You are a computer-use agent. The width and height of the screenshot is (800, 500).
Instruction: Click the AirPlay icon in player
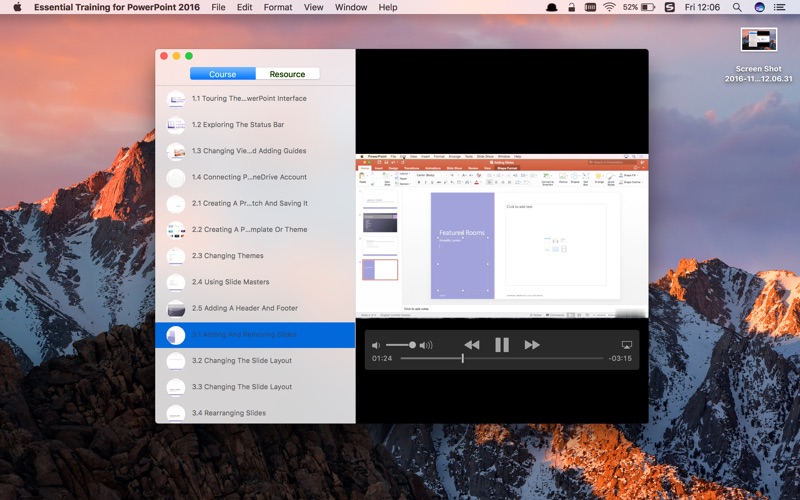click(627, 345)
